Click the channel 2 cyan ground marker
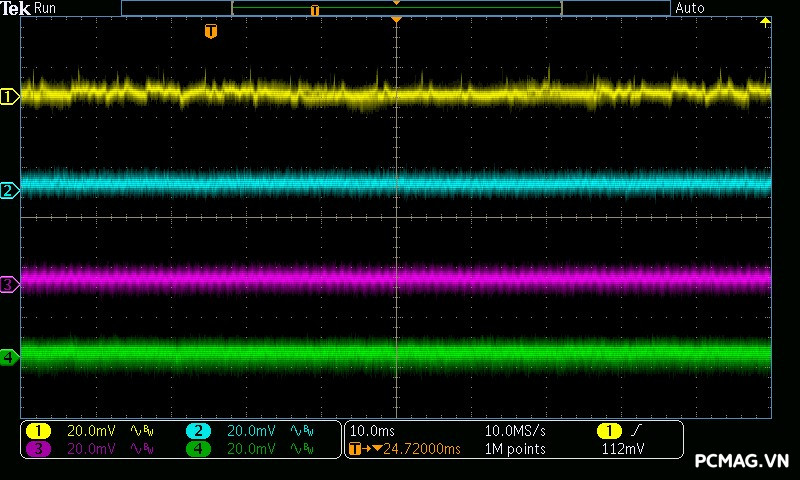The width and height of the screenshot is (800, 480). point(9,190)
